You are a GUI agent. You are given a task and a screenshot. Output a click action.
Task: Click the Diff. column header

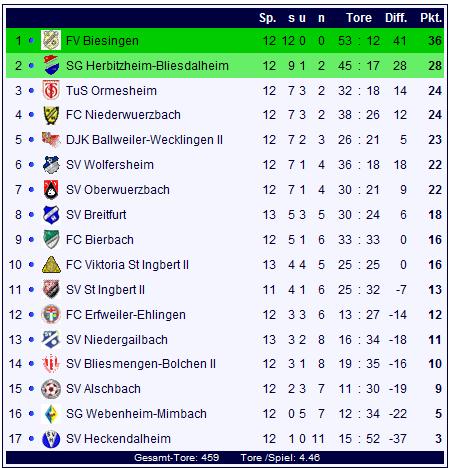pyautogui.click(x=396, y=18)
